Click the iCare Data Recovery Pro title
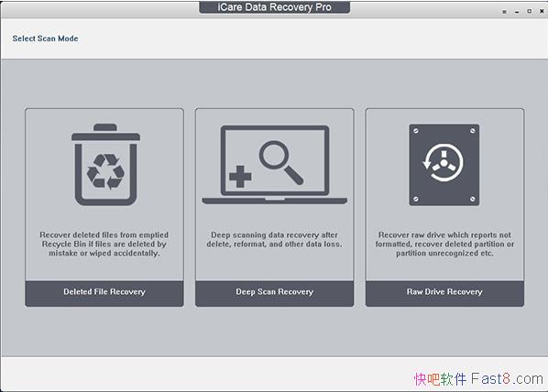 point(274,7)
